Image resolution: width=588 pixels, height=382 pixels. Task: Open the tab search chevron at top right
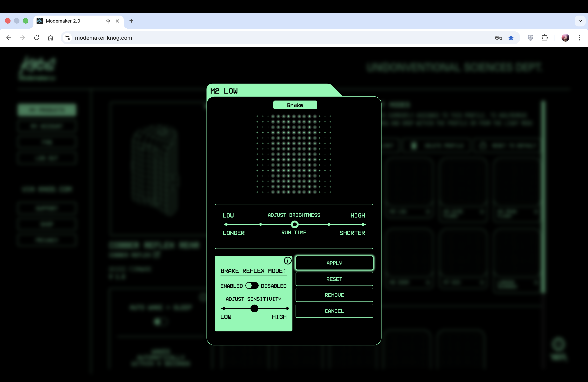(580, 21)
